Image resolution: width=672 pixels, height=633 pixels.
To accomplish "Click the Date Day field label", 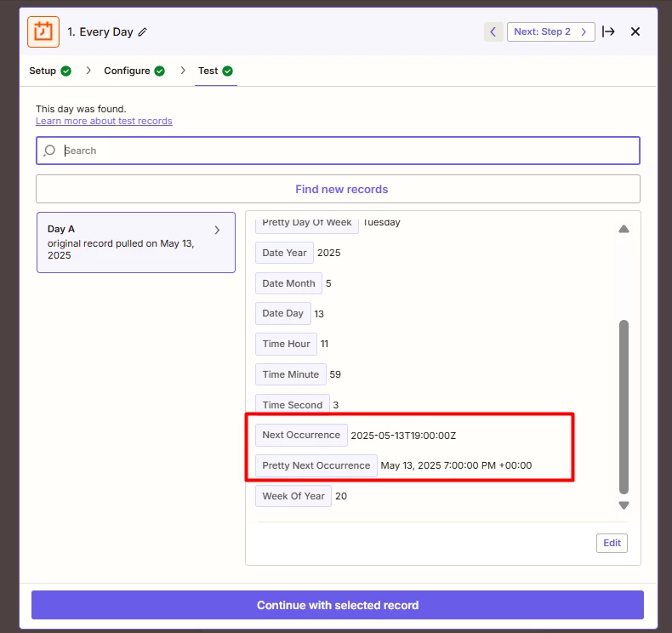I will (x=283, y=313).
